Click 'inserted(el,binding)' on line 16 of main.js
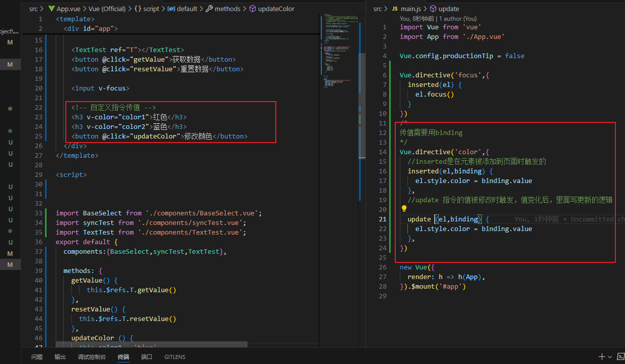625x364 pixels. tap(447, 171)
